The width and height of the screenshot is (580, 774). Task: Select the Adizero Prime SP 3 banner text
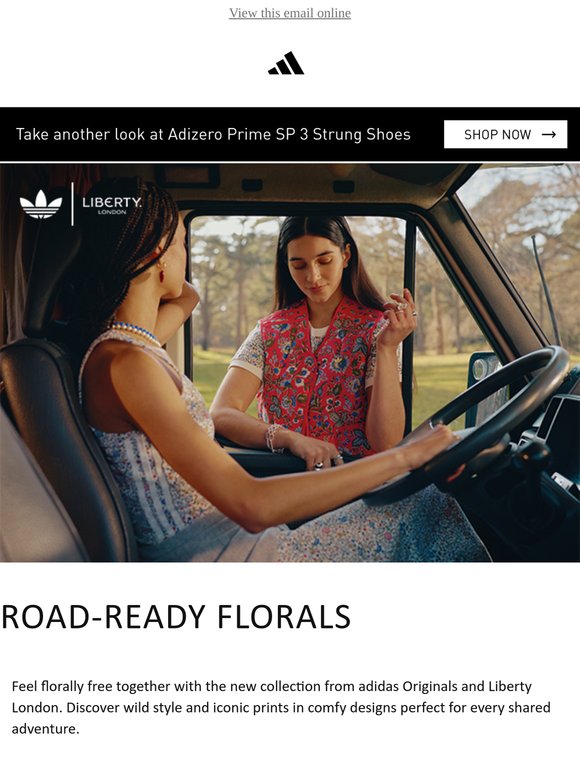tap(213, 134)
